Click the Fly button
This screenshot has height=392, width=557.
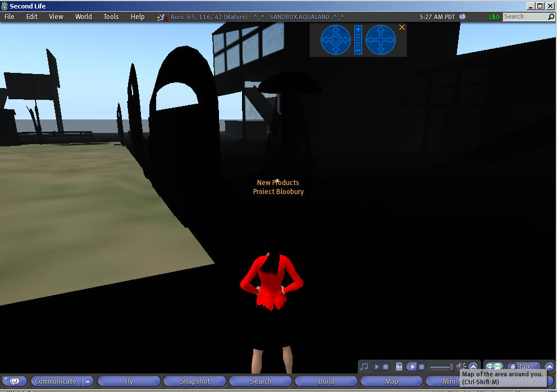pos(129,381)
